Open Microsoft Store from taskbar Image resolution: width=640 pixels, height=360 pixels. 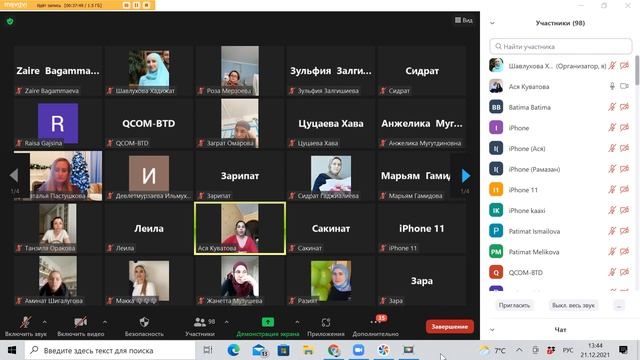pos(283,350)
